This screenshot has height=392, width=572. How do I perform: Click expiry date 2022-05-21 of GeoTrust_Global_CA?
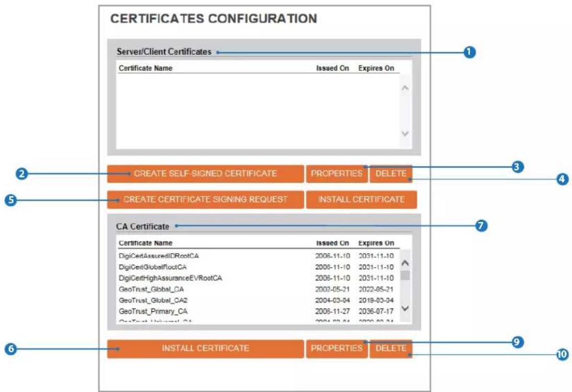coord(376,289)
